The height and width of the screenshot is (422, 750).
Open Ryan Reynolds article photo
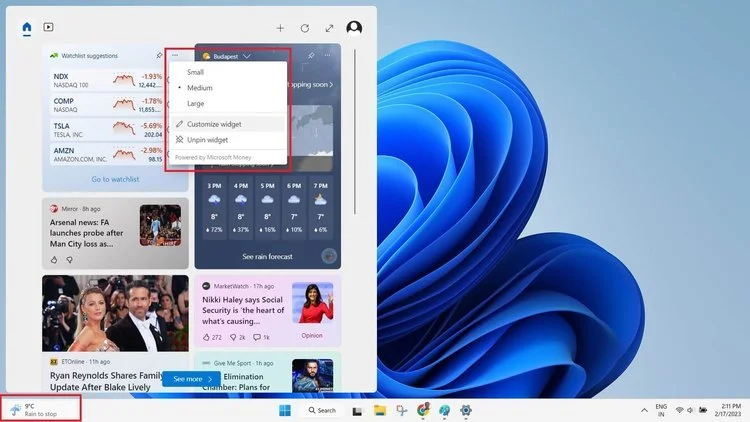[x=115, y=313]
